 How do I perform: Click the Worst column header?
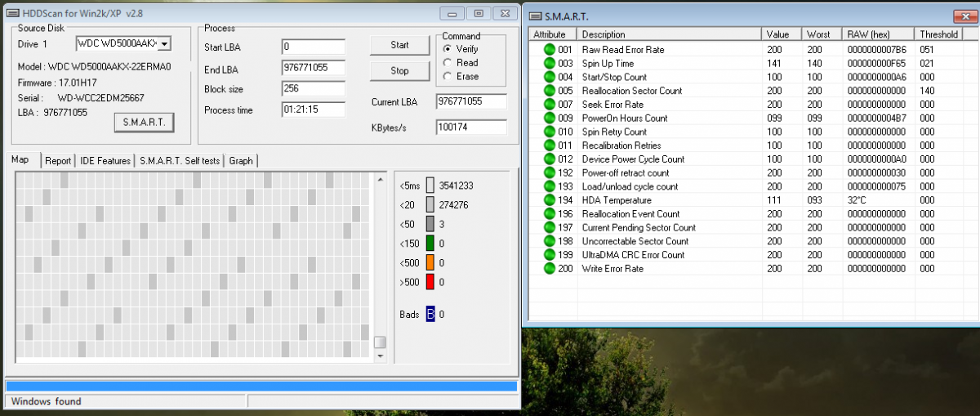pos(822,34)
